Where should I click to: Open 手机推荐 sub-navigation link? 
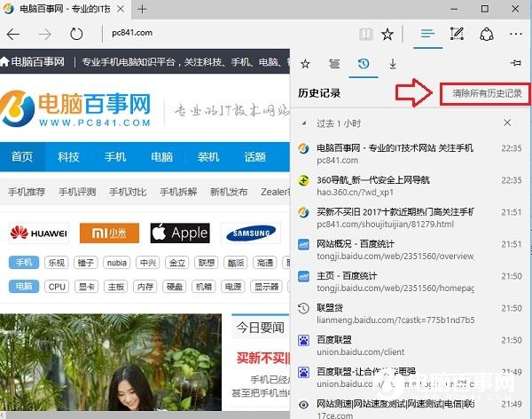27,192
